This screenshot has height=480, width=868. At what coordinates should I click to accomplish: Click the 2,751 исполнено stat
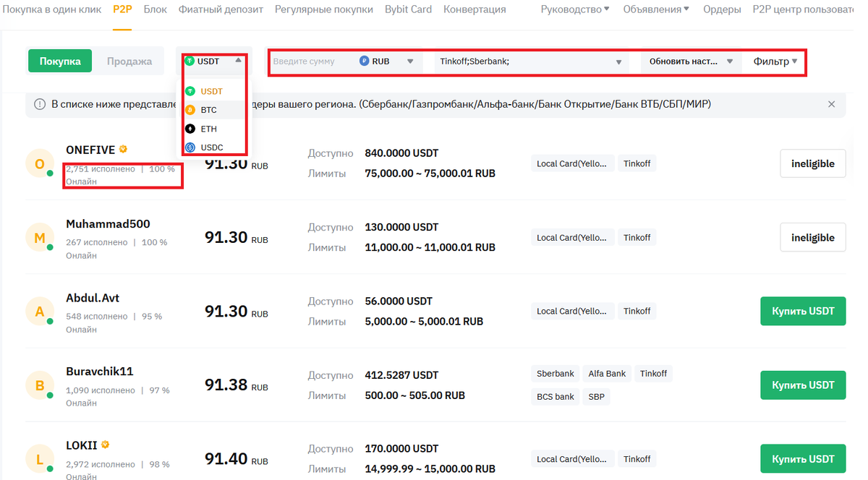click(101, 169)
